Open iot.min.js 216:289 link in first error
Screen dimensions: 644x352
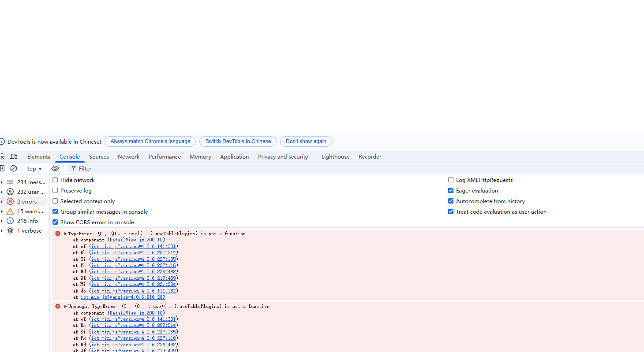pos(123,297)
